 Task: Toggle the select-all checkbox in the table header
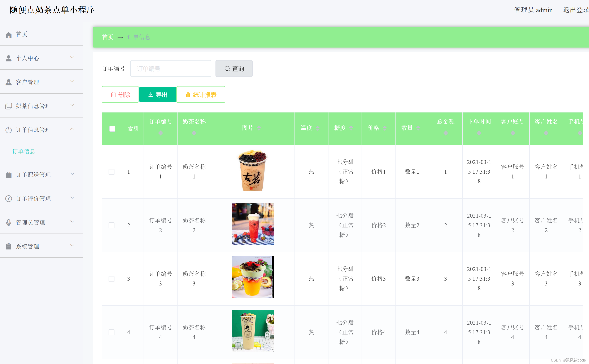pos(112,129)
